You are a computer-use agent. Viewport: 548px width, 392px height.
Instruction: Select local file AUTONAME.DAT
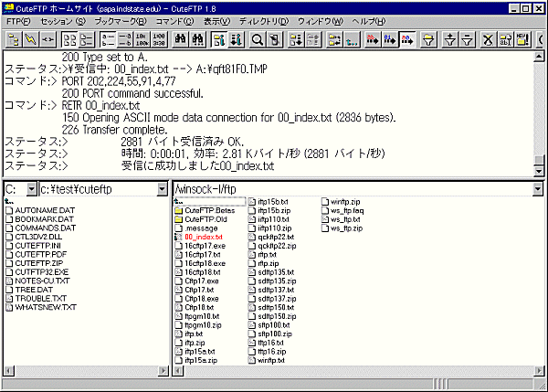(x=40, y=210)
